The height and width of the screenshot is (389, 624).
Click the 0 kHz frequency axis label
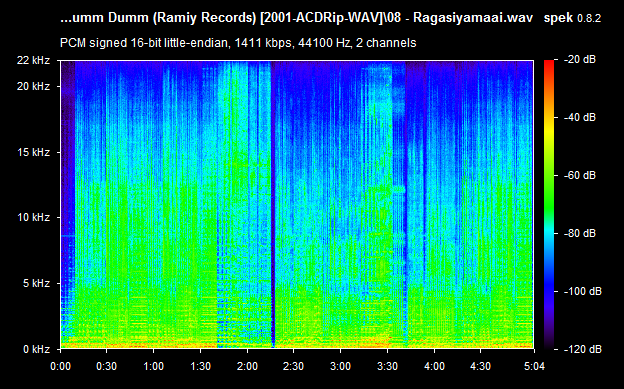[x=36, y=349]
